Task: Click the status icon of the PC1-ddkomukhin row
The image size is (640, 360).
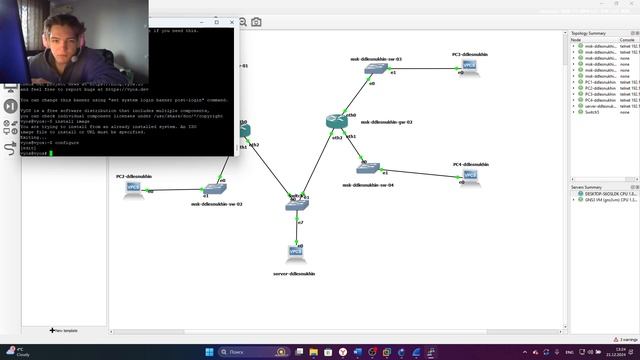Action: 580,82
